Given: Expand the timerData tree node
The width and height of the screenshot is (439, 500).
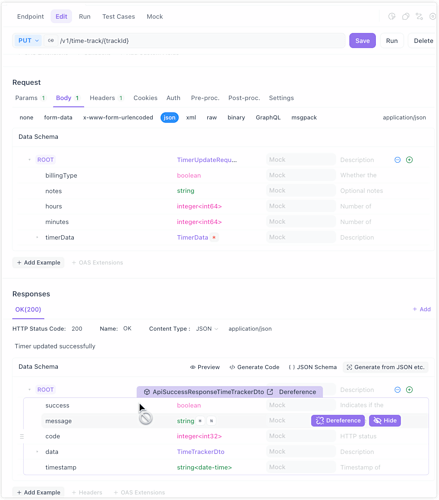Looking at the screenshot, I should coord(37,237).
